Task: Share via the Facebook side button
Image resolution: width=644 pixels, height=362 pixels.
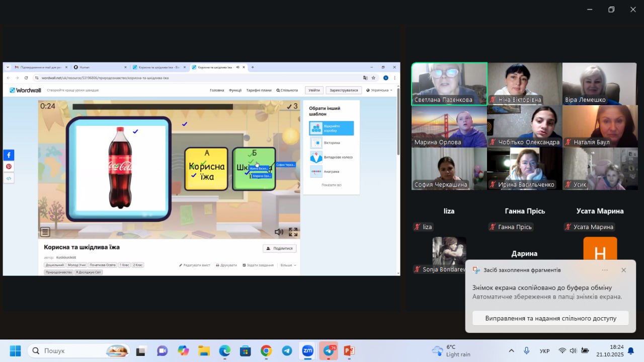Action: (9, 155)
